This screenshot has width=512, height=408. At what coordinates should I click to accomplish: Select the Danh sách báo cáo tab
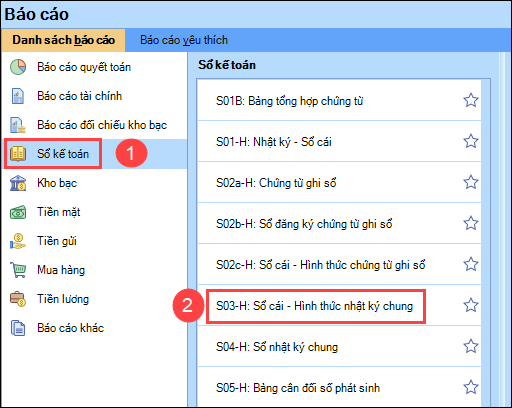click(x=63, y=40)
